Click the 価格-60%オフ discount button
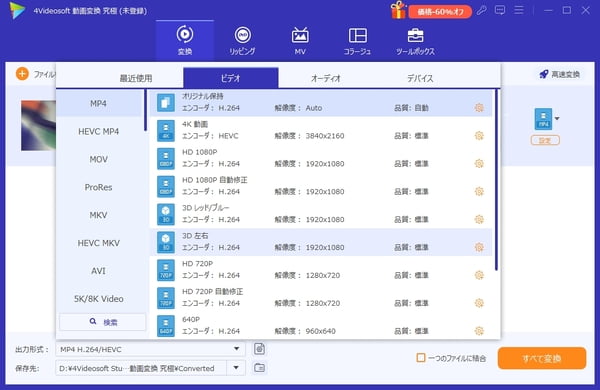The height and width of the screenshot is (390, 600). coord(440,12)
